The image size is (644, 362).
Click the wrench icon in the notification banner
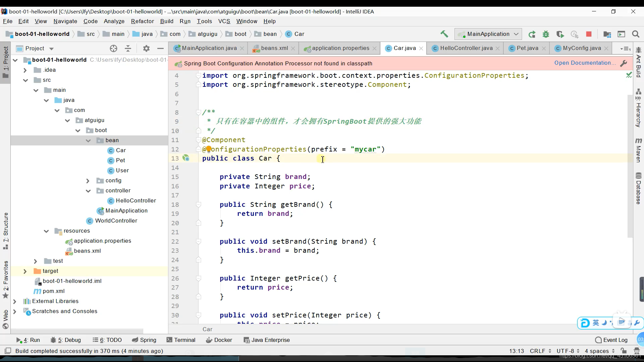click(x=624, y=63)
